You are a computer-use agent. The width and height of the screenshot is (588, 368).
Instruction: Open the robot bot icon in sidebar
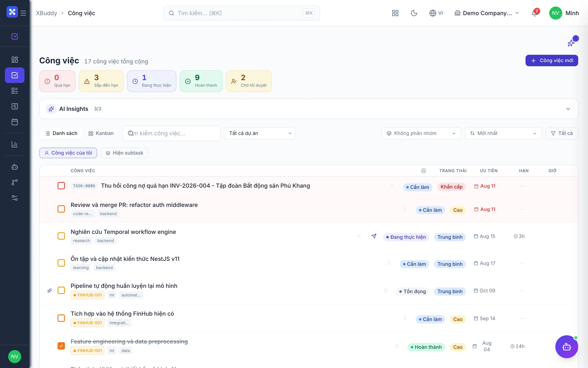click(x=15, y=167)
